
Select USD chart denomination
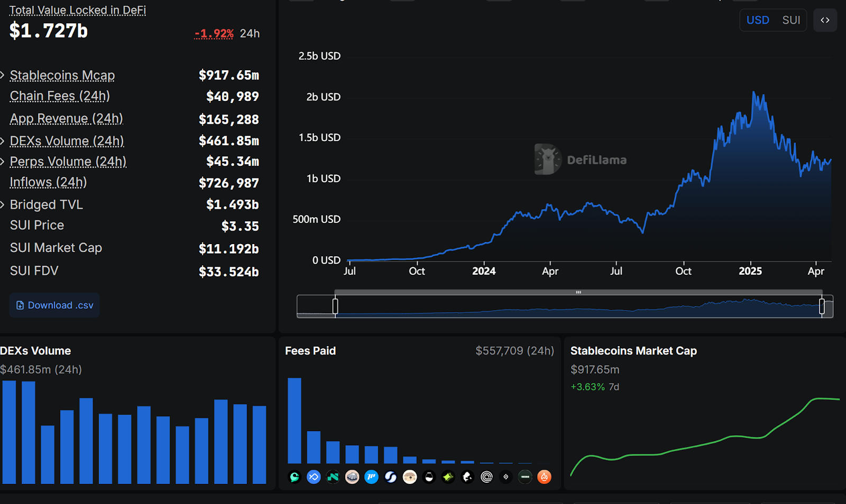(x=758, y=20)
